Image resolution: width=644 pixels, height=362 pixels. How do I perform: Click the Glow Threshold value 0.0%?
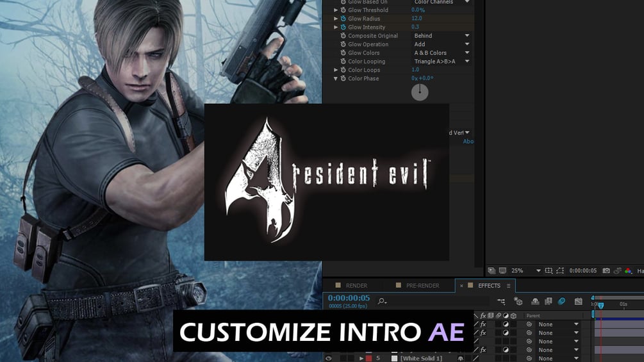point(418,10)
